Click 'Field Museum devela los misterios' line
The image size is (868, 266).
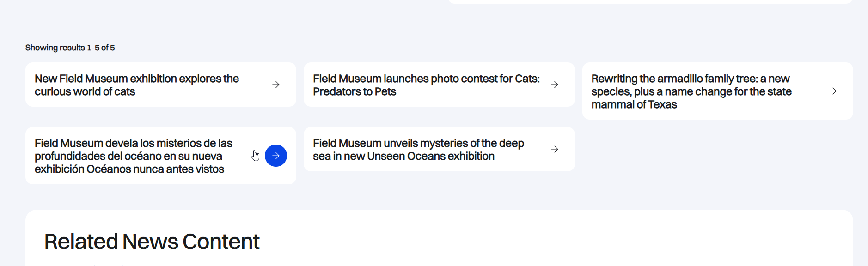[133, 143]
